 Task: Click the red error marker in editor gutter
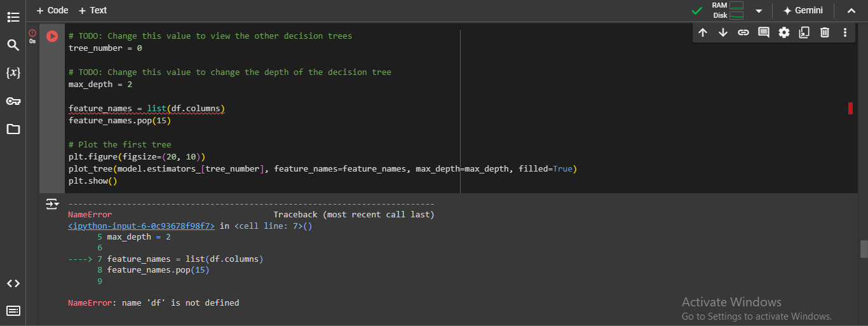[850, 108]
